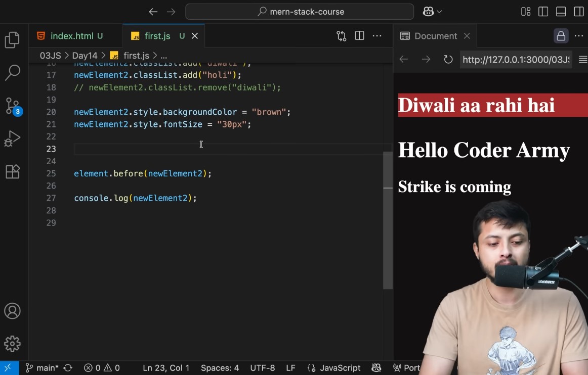This screenshot has width=588, height=375.
Task: Click the mern-stack-course search box
Action: coord(300,12)
